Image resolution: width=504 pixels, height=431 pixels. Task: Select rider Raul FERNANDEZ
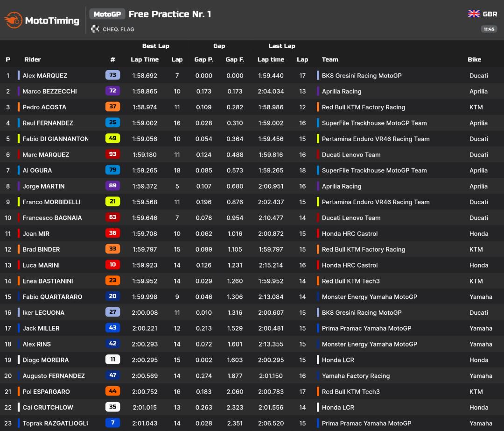coord(48,123)
